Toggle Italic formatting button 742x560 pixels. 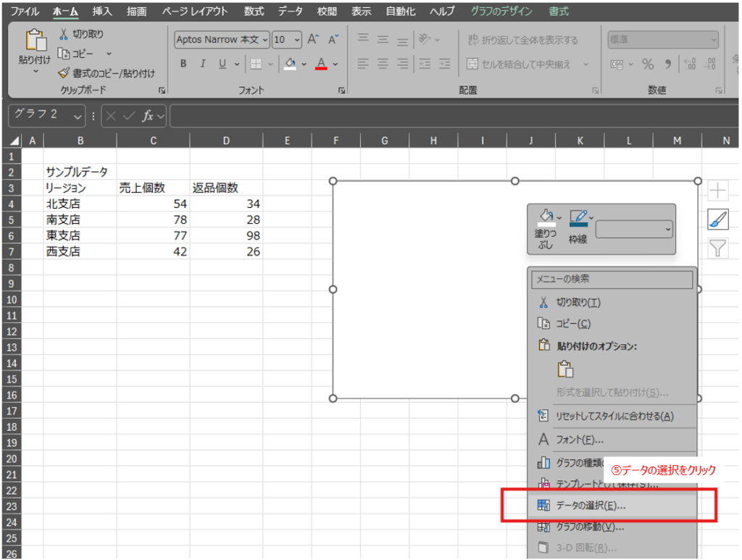click(203, 64)
